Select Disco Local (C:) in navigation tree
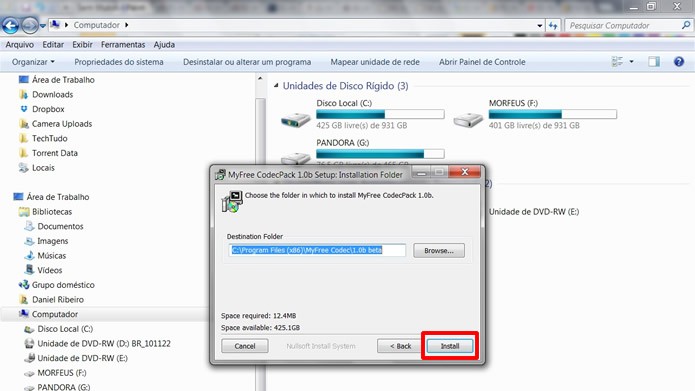This screenshot has height=391, width=695. pyautogui.click(x=65, y=328)
